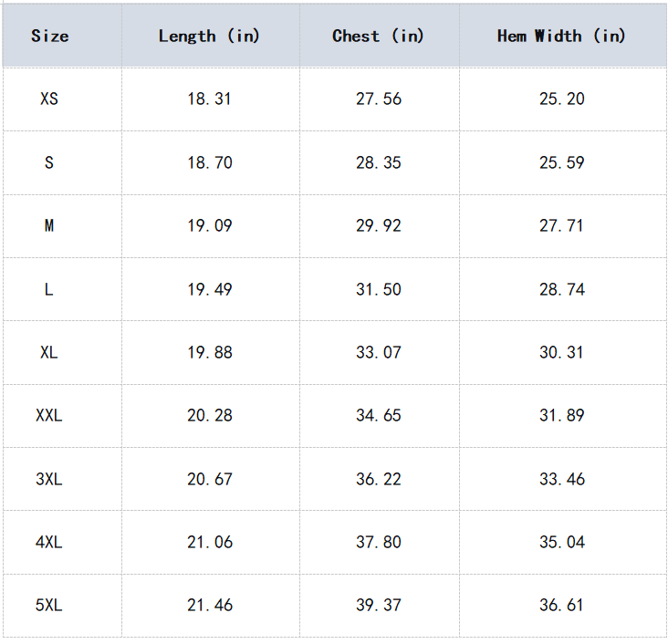Click the 19.88 length cell
668x644 pixels.
click(x=210, y=352)
